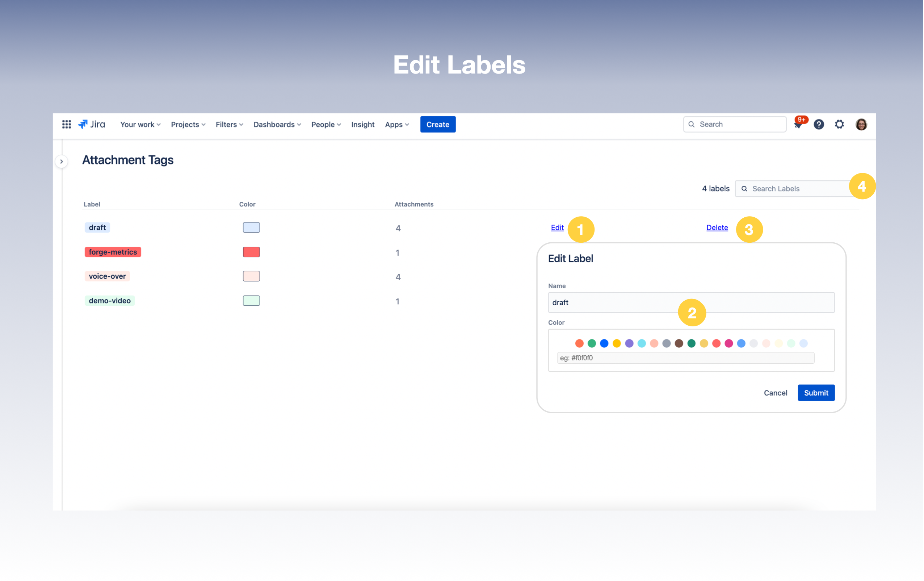The width and height of the screenshot is (924, 581).
Task: Click the user profile avatar
Action: pyautogui.click(x=861, y=124)
